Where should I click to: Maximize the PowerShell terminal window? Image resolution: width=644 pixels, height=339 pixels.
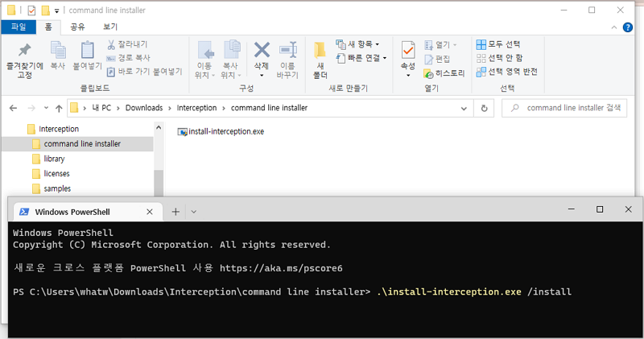600,209
